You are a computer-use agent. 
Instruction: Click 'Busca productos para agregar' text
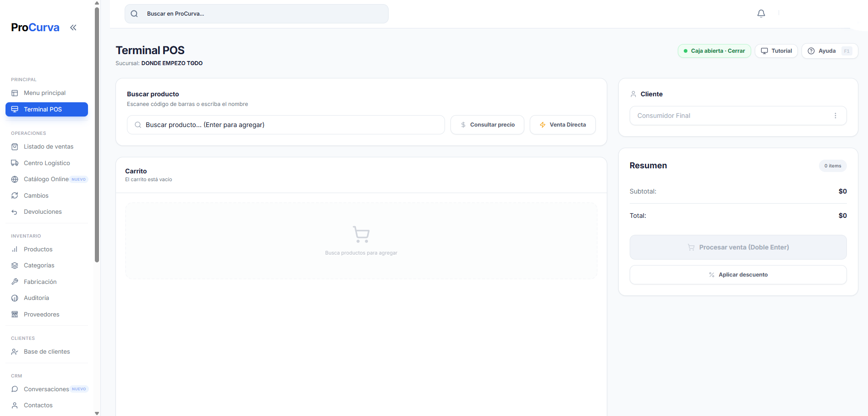coord(361,253)
